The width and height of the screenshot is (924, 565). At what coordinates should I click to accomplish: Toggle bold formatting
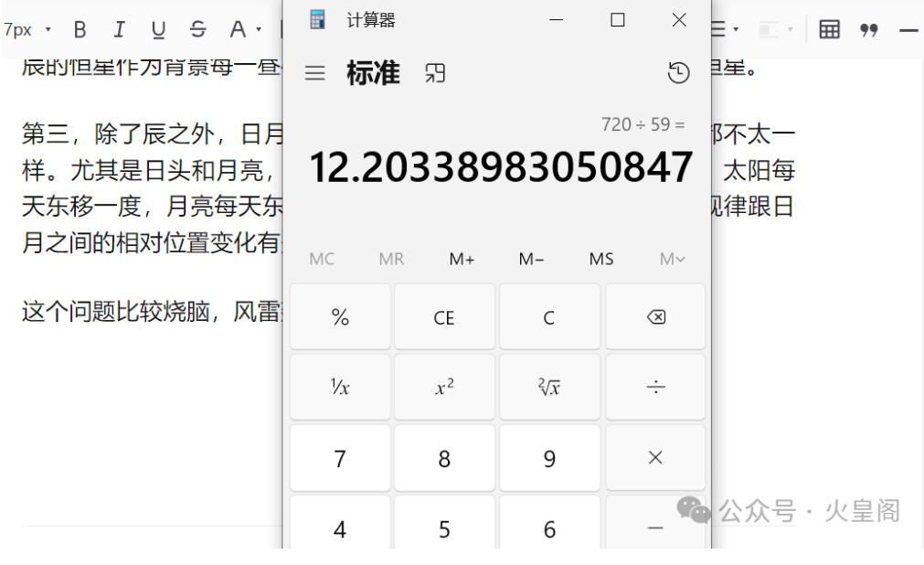tap(80, 28)
